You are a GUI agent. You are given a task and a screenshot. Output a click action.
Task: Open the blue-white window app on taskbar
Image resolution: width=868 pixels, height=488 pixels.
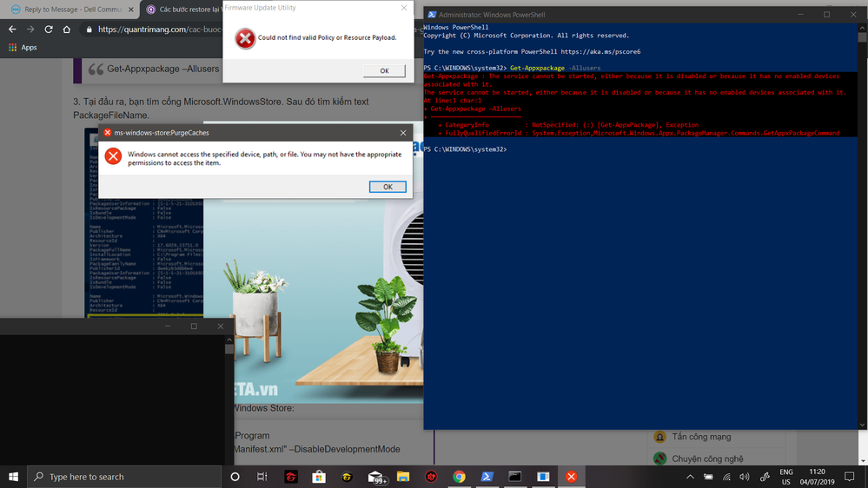[x=543, y=477]
